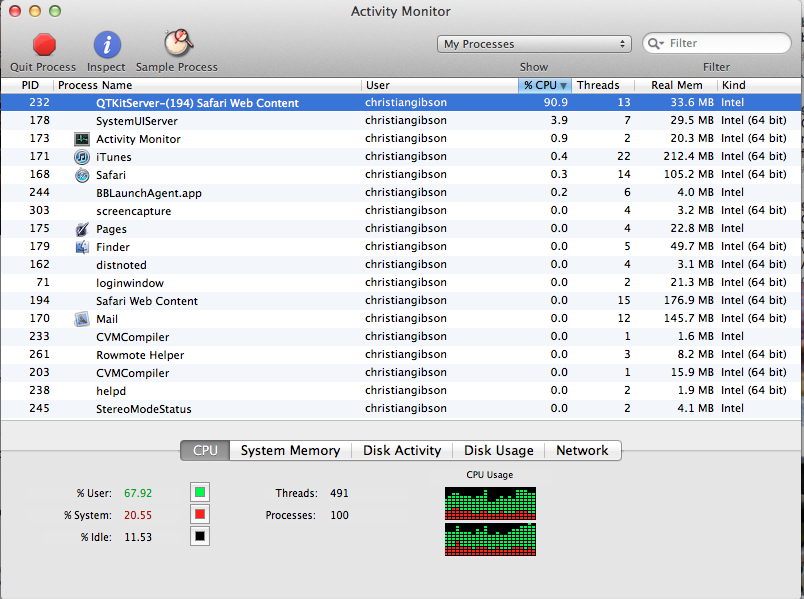Click the Safari compass icon in list
The width and height of the screenshot is (804, 599).
82,175
